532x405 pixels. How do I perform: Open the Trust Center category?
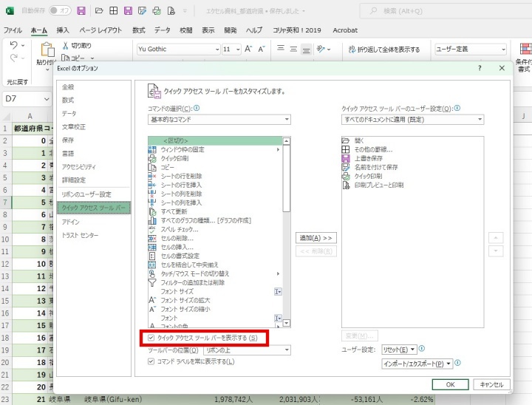(x=80, y=235)
